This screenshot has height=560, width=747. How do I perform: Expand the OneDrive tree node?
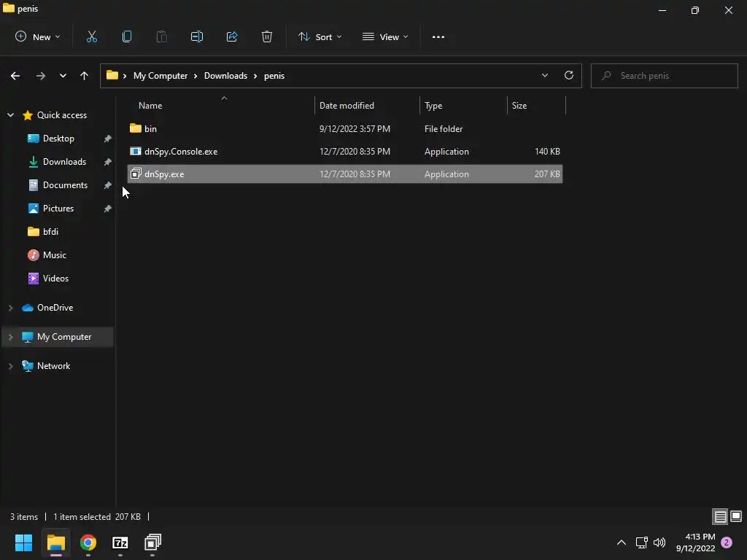(x=10, y=308)
